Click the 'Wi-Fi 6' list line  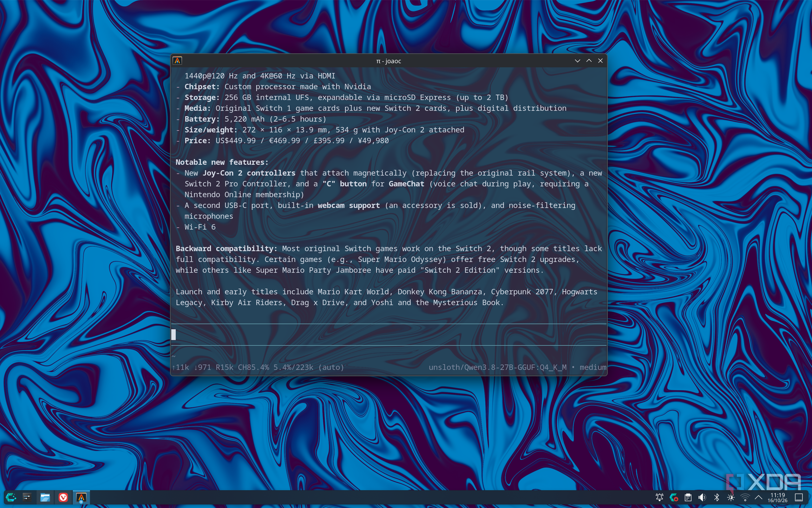[200, 227]
